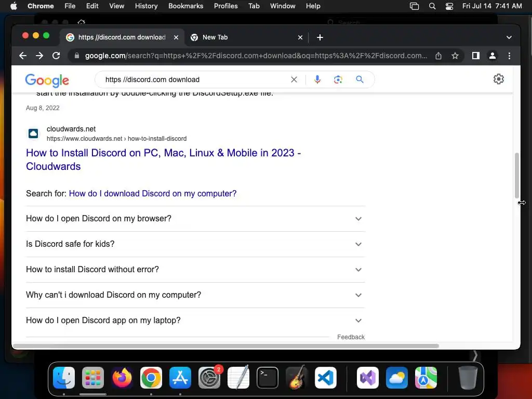
Task: Open the History menu
Action: click(146, 6)
